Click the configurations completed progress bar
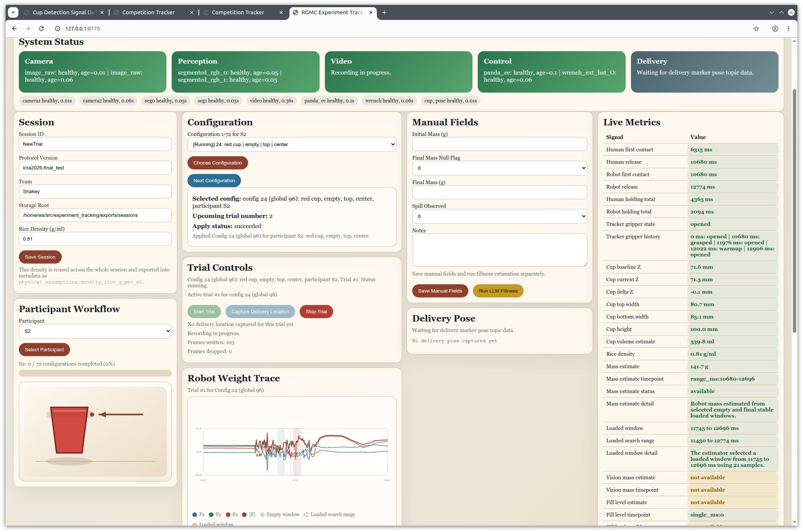The image size is (803, 532). 95,373
